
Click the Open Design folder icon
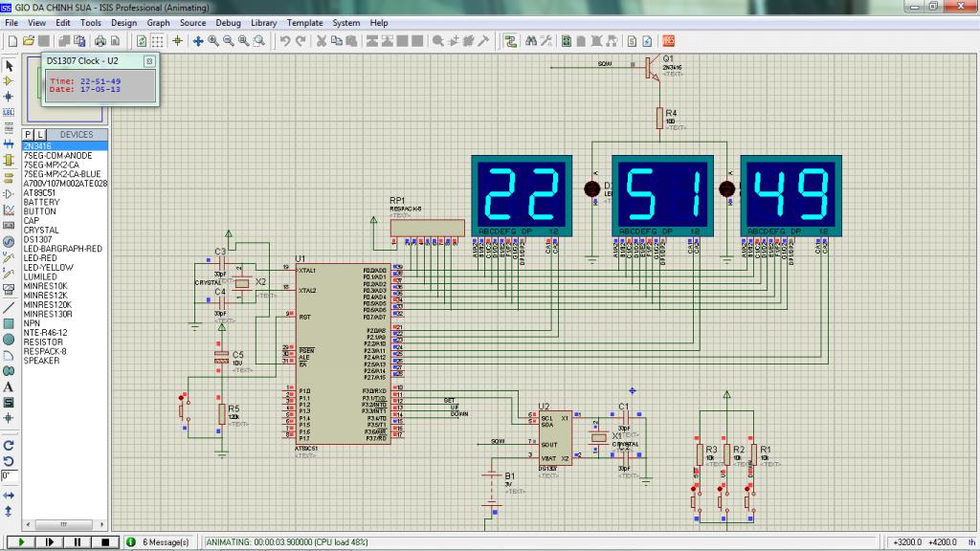[x=29, y=41]
